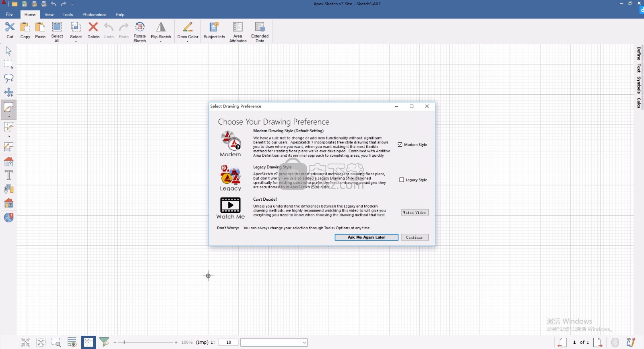
Task: Switch to the Photometrics tab
Action: (94, 15)
